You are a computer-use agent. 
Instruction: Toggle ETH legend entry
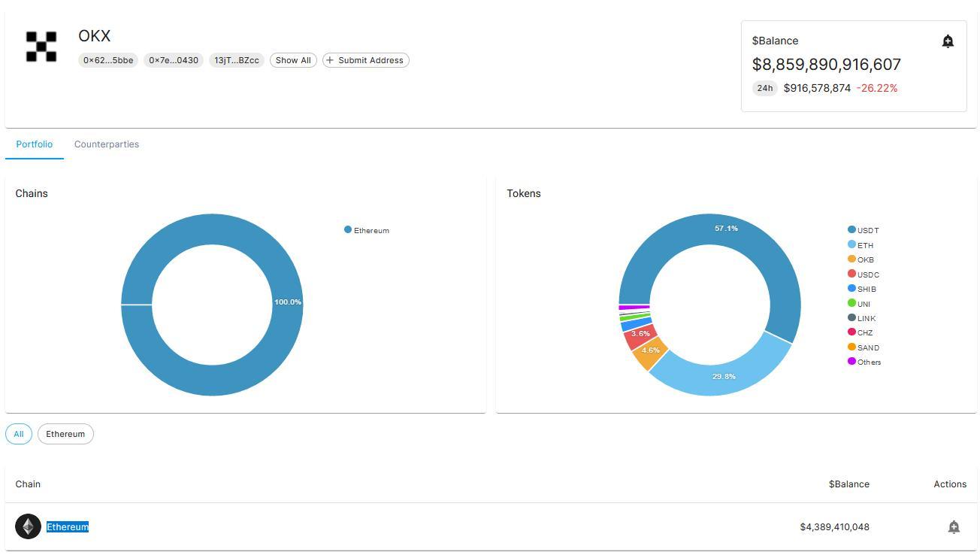point(861,245)
